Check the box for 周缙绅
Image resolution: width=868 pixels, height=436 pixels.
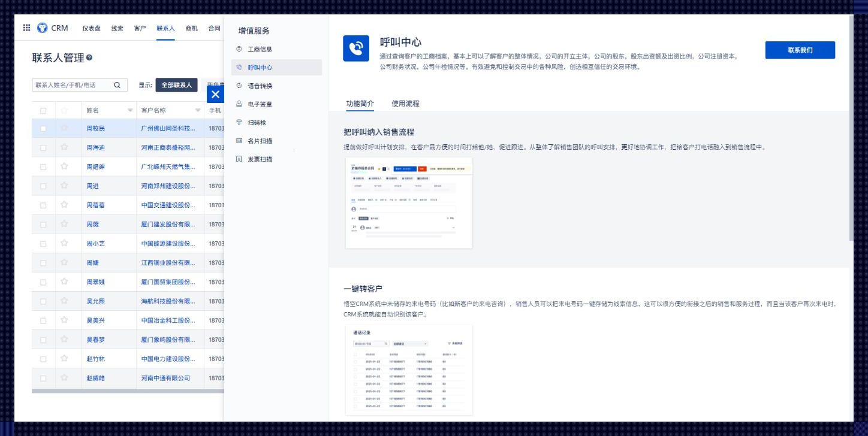pos(43,167)
